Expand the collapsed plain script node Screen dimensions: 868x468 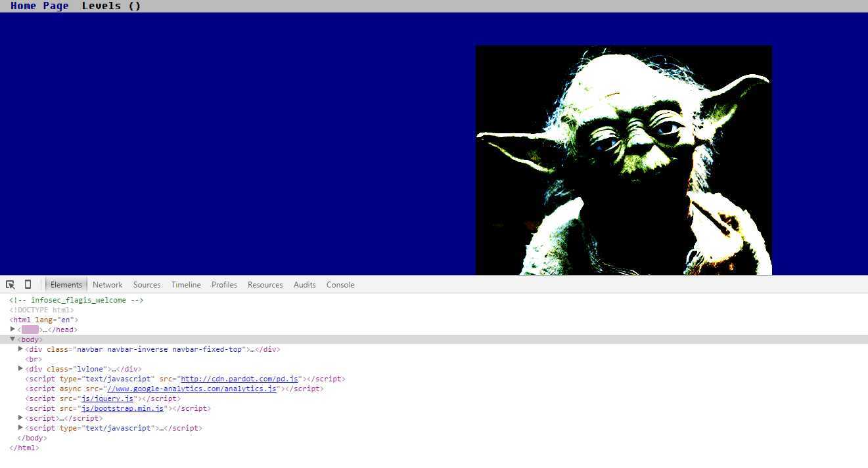click(20, 417)
